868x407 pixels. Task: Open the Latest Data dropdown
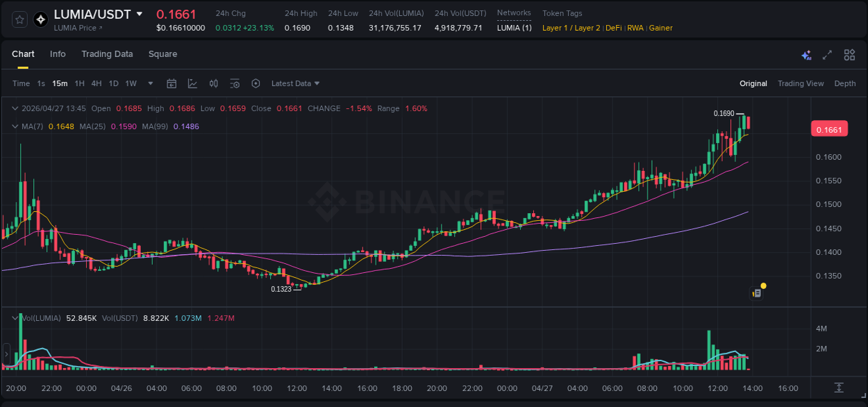tap(295, 83)
